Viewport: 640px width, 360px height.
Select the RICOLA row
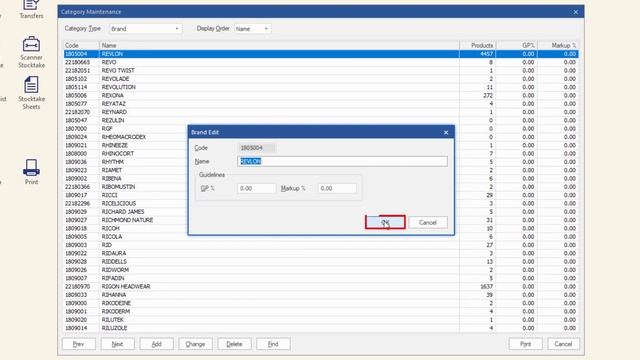pos(321,237)
